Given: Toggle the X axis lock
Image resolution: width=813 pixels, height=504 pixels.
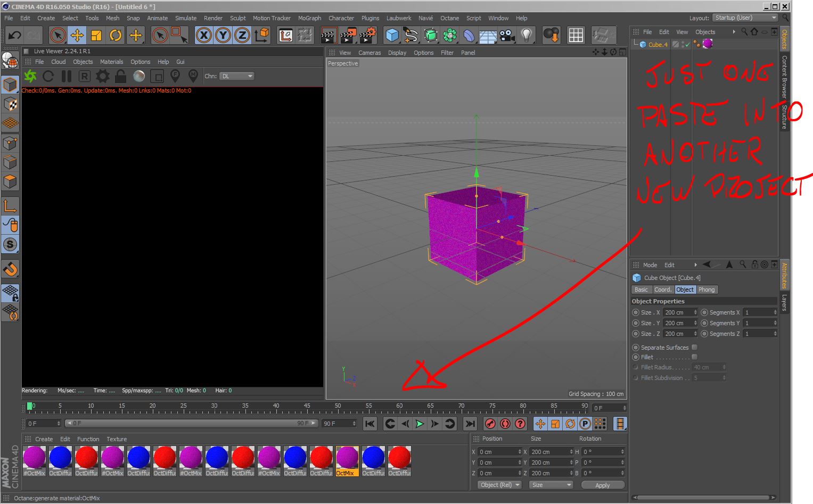Looking at the screenshot, I should point(203,36).
